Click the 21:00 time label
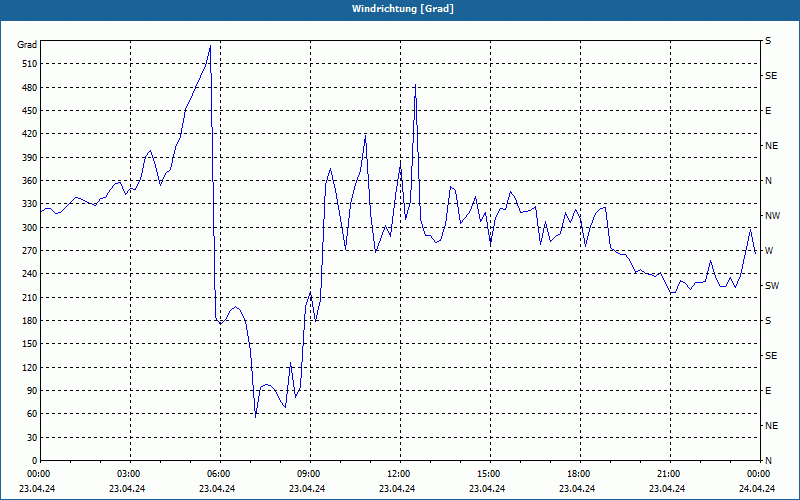Image resolution: width=800 pixels, height=500 pixels. [668, 474]
